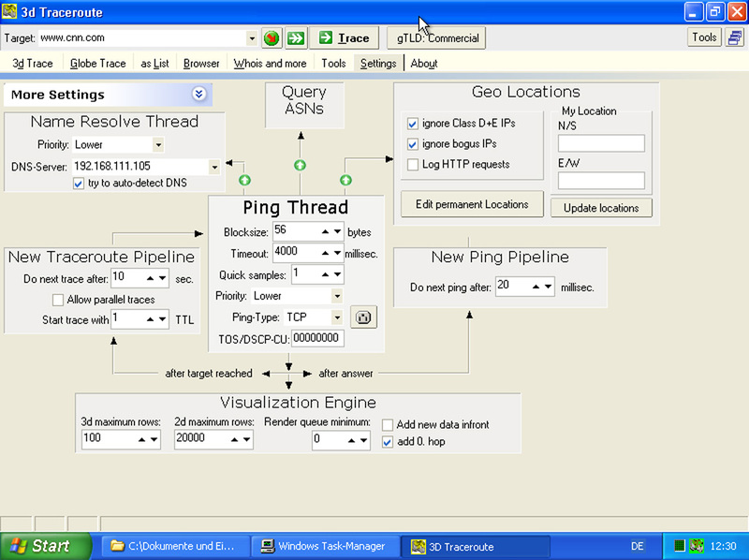This screenshot has height=560, width=749.
Task: Expand the More Settings chevron
Action: tap(199, 94)
